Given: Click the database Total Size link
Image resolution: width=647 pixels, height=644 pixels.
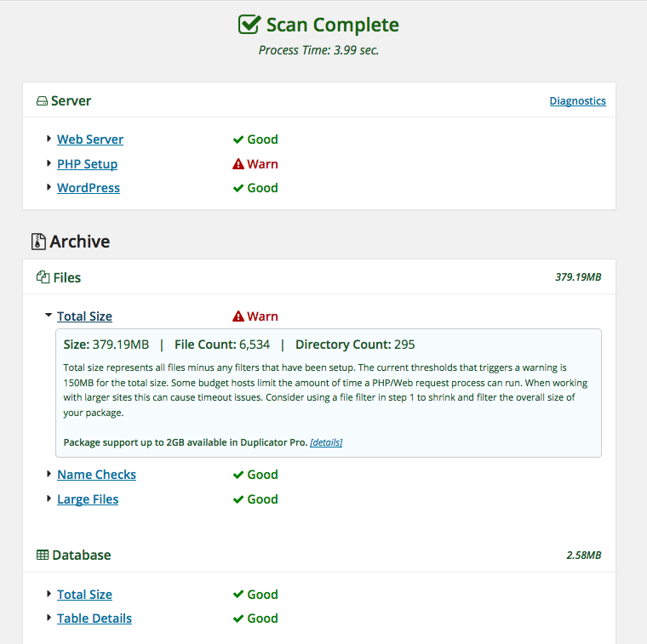Looking at the screenshot, I should tap(84, 595).
